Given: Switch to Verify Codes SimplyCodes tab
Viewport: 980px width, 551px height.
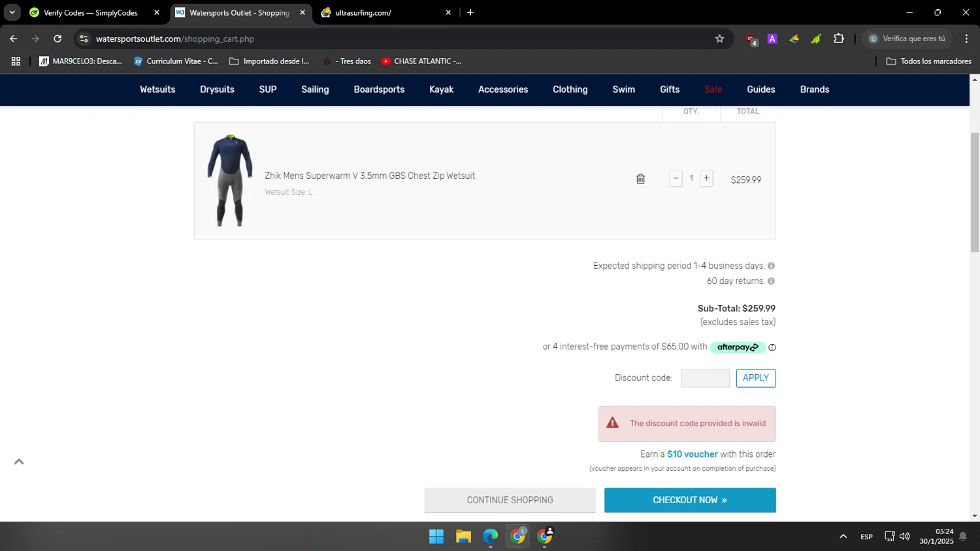Looking at the screenshot, I should point(90,12).
